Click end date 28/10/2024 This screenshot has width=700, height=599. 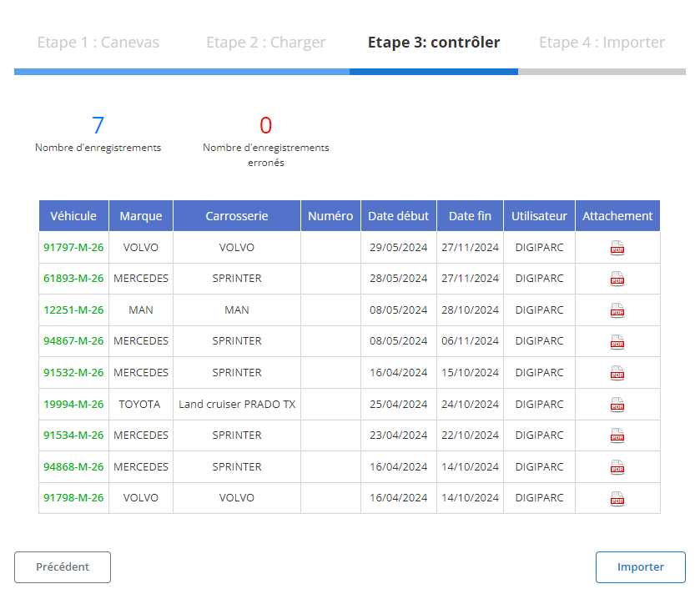[470, 310]
